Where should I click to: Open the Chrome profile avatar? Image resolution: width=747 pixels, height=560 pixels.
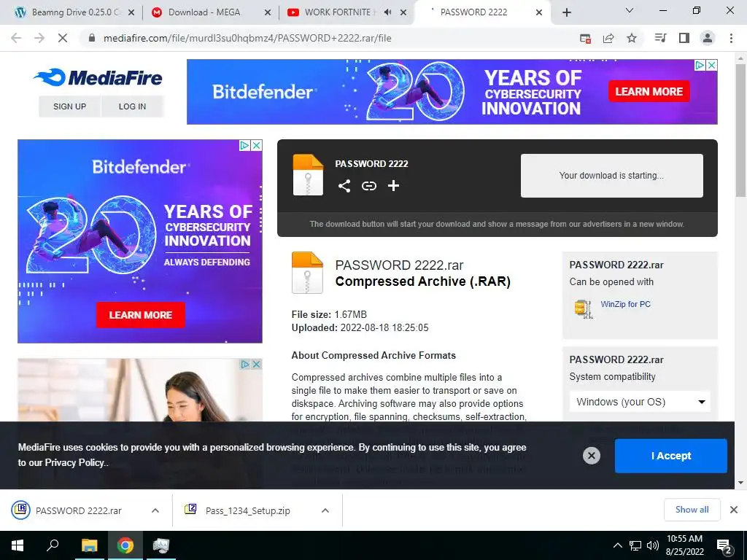(x=708, y=38)
